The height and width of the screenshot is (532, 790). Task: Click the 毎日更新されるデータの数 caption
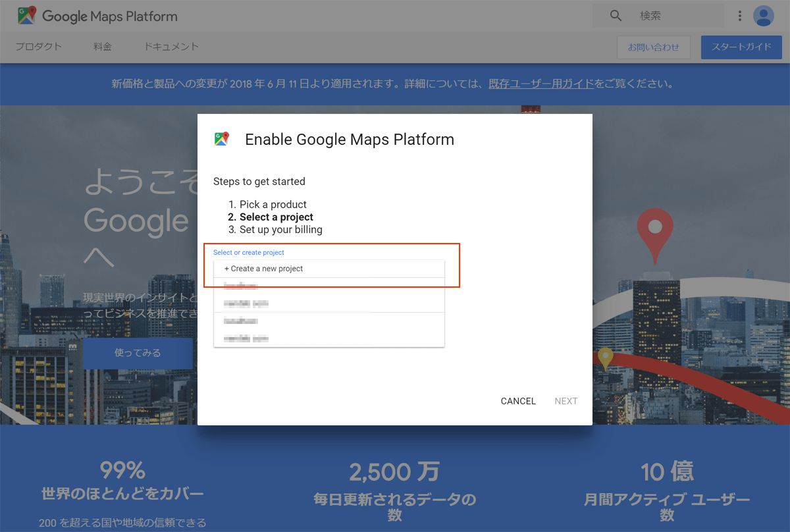point(394,507)
